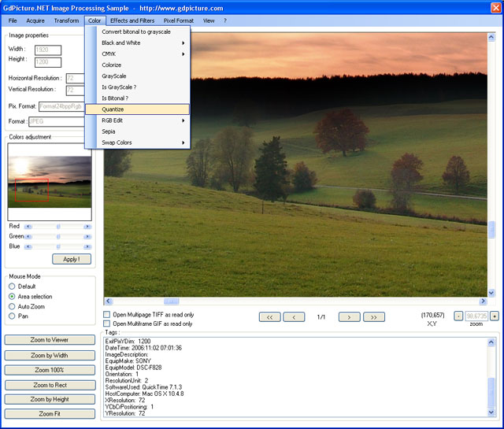504x429 pixels.
Task: Go to the first page with << button
Action: 269,317
